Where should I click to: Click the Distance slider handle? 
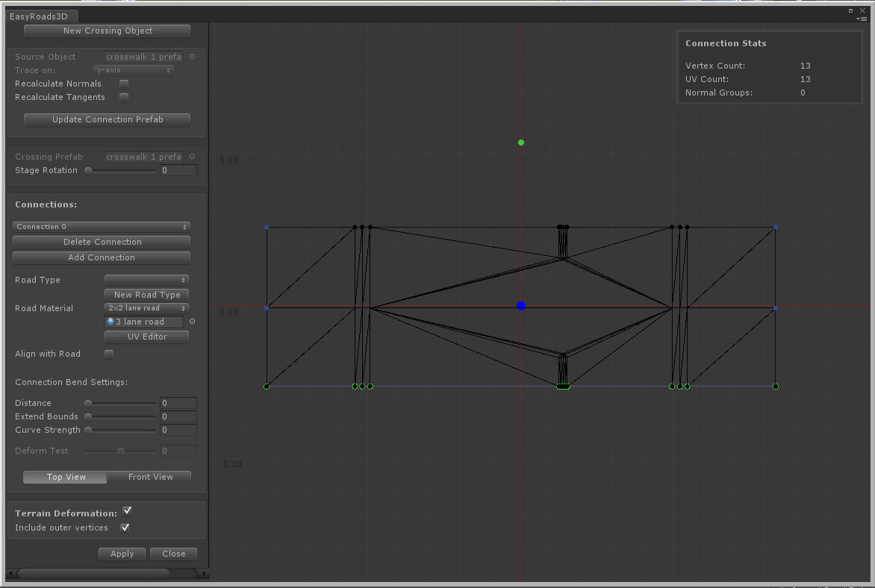point(88,404)
